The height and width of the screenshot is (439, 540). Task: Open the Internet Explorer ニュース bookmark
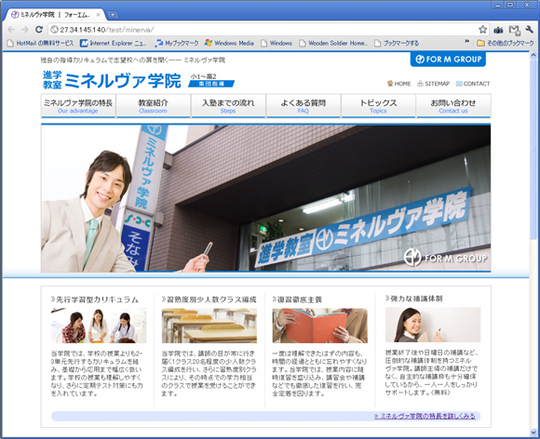coord(113,43)
